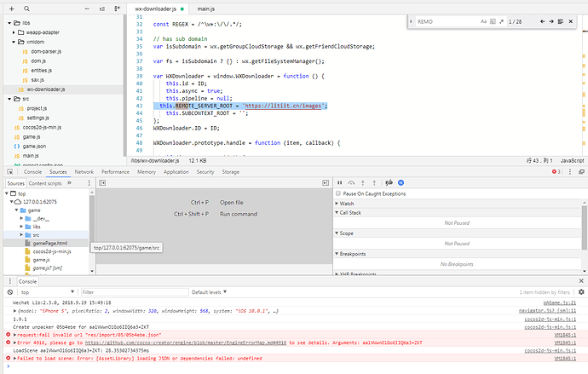588x374 pixels.
Task: Switch to the Console devtools tab
Action: 32,171
